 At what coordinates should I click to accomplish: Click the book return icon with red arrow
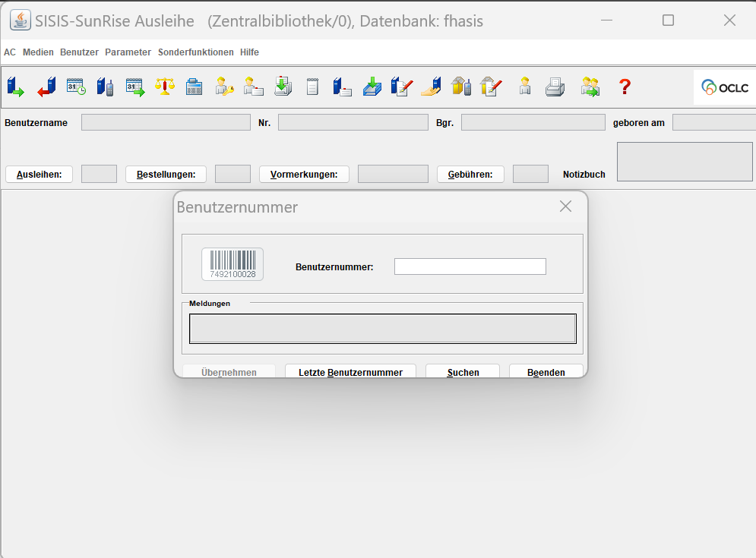point(46,87)
